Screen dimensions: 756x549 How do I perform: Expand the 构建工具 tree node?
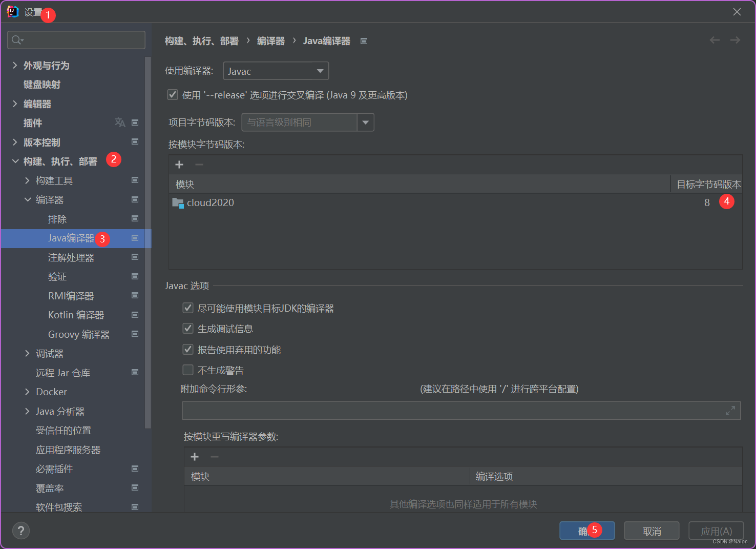tap(27, 180)
